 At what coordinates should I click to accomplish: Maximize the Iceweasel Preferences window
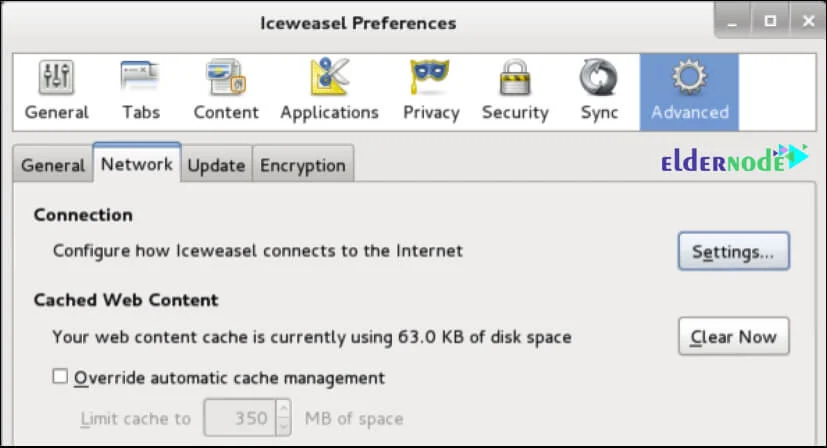tap(770, 20)
